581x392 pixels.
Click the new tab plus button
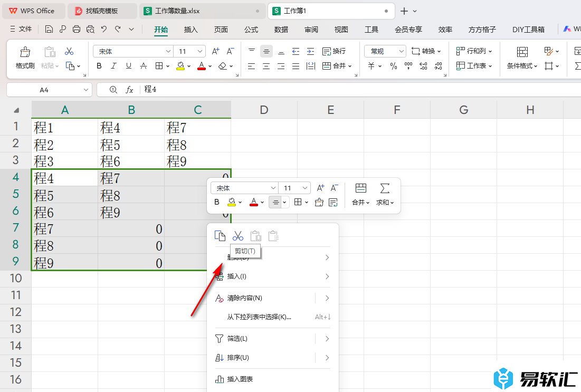coord(404,11)
